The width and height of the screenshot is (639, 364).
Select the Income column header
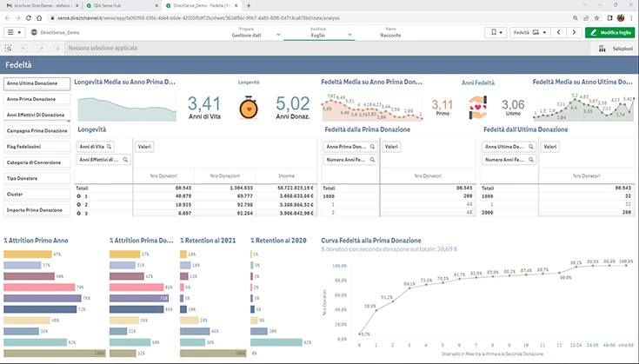(287, 175)
